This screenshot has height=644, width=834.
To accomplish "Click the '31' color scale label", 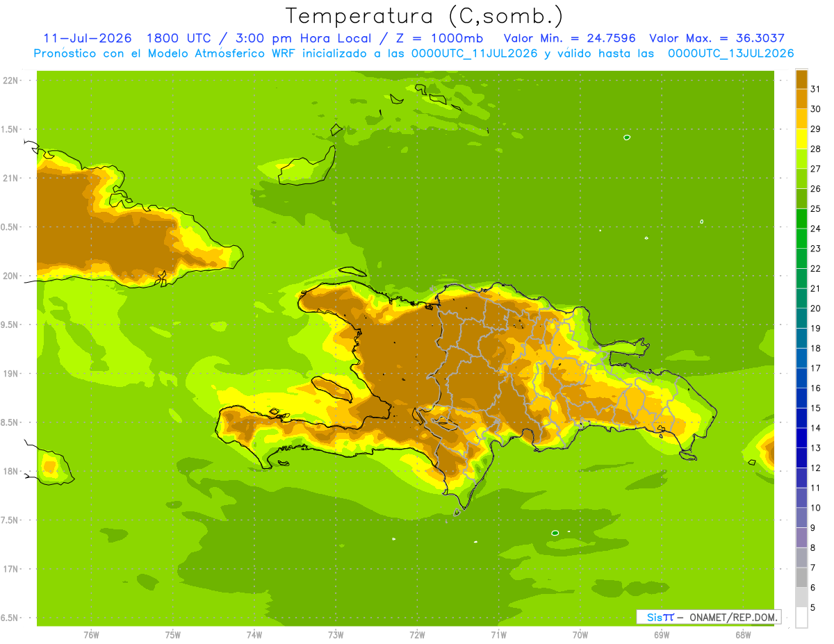I will 816,89.
